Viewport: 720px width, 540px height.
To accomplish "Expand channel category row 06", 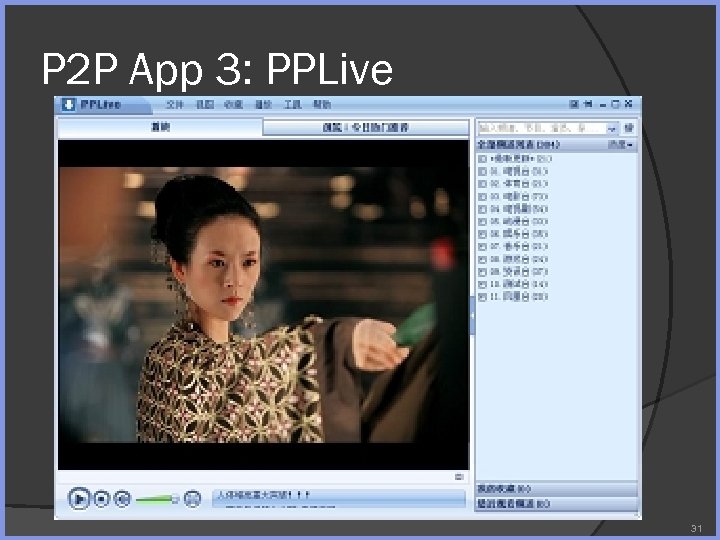I will [482, 234].
